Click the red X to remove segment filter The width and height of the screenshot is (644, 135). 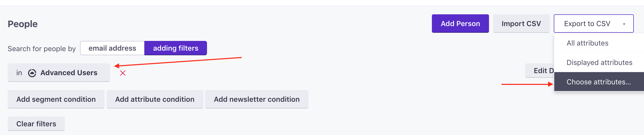tap(123, 73)
